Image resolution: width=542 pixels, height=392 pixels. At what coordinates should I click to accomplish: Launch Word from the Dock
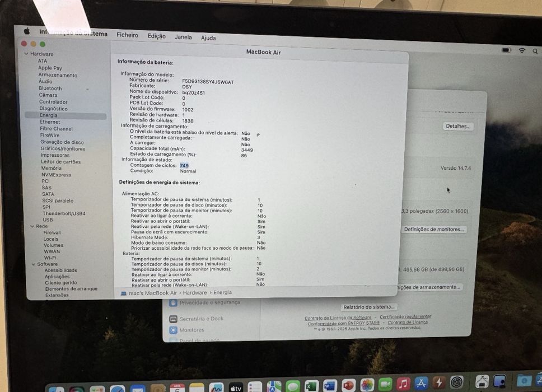click(x=329, y=385)
